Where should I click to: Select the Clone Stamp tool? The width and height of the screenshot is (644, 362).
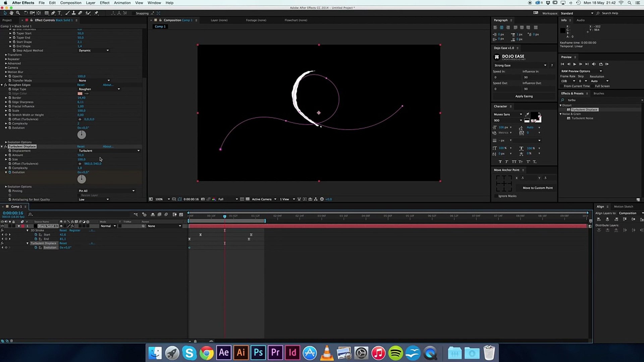click(x=73, y=13)
